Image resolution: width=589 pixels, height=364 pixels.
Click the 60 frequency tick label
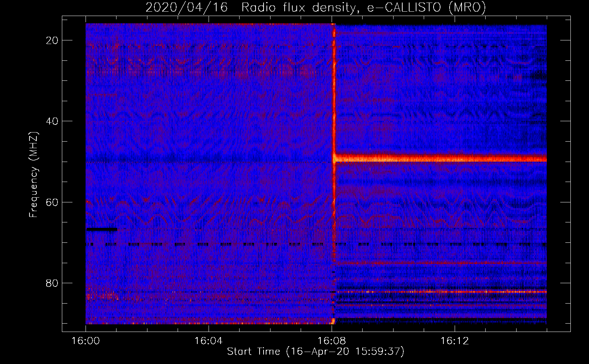pos(52,202)
